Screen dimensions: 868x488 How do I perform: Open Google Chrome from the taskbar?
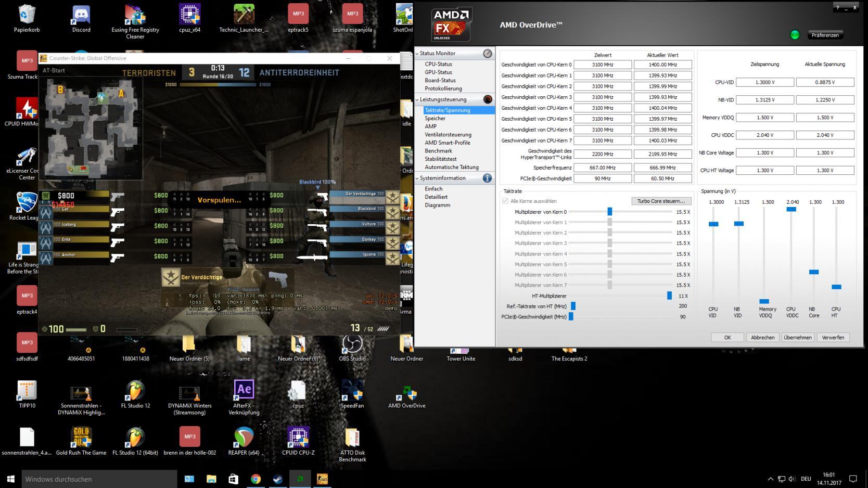[256, 479]
